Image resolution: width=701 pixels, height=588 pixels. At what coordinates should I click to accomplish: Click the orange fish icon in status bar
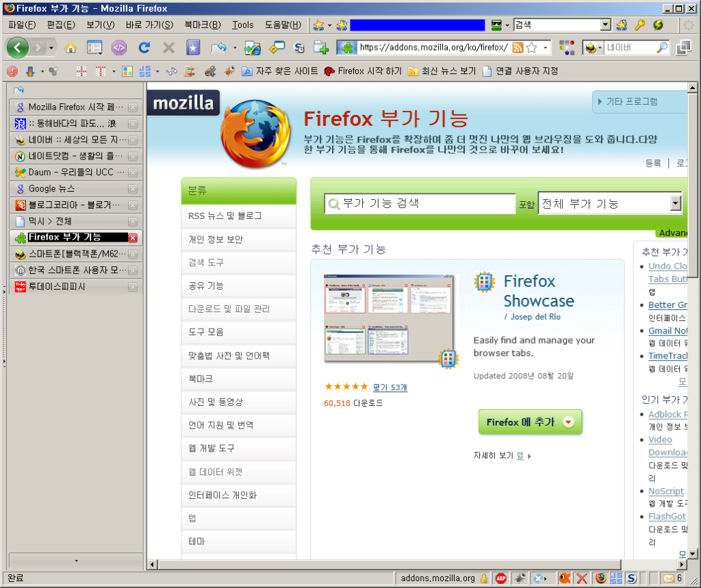click(x=565, y=578)
